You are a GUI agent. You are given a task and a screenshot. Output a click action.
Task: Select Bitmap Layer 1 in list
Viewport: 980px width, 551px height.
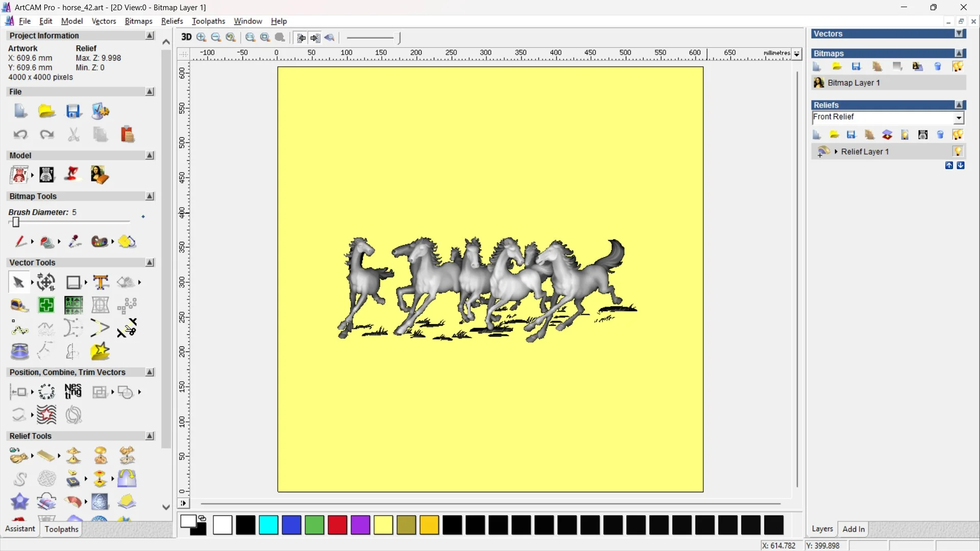pos(853,83)
